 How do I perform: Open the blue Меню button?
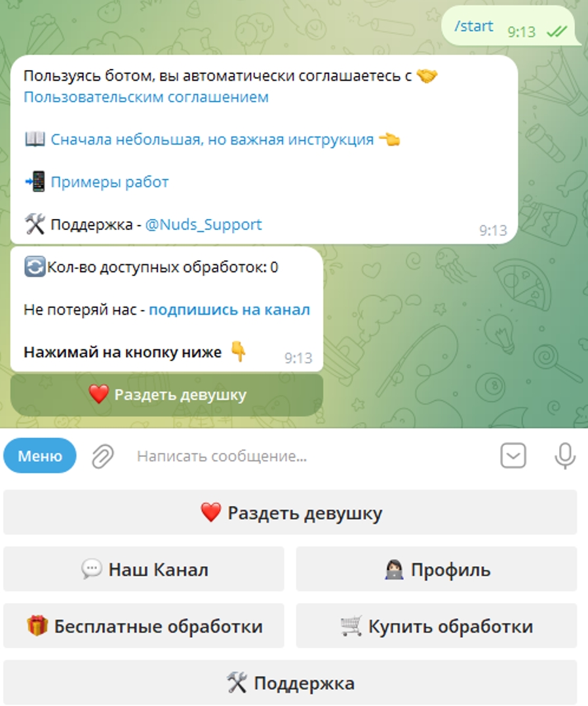pyautogui.click(x=40, y=456)
